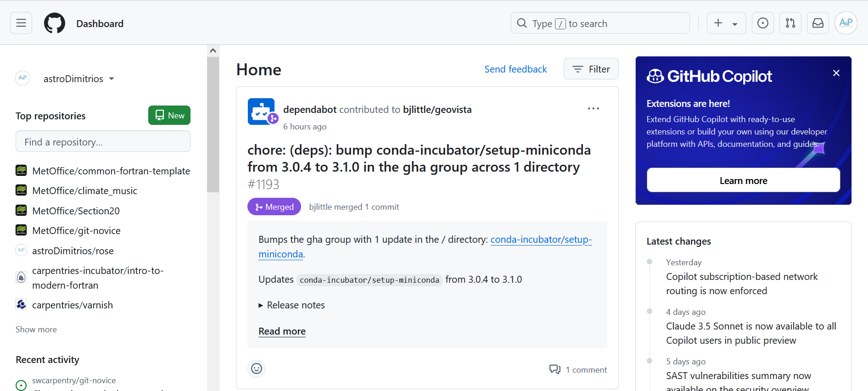Expand the astroDimitrios account switcher

(x=78, y=78)
